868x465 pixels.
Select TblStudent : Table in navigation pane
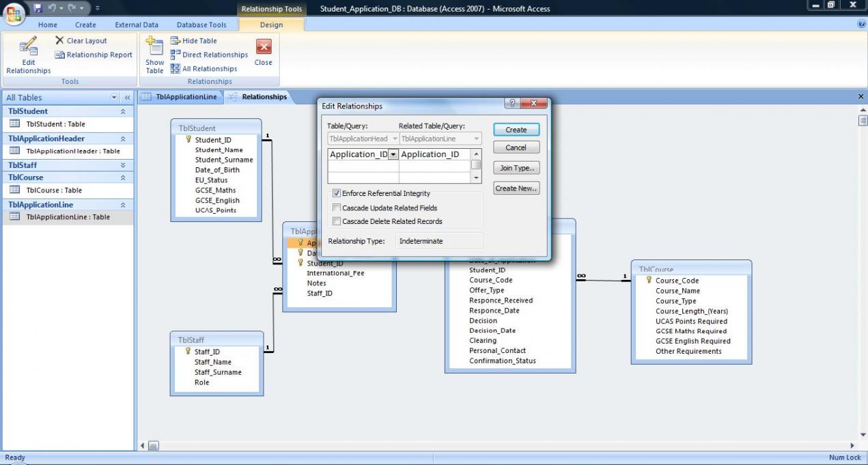click(x=68, y=124)
